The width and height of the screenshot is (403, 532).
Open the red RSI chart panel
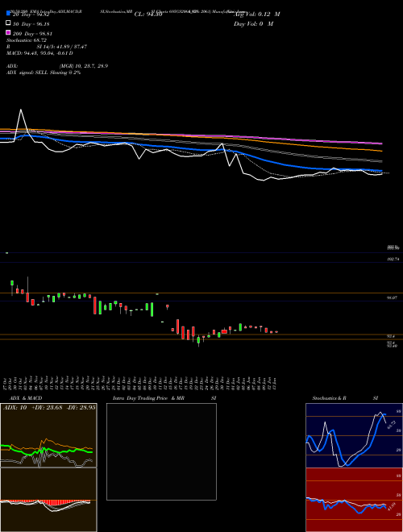tap(354, 500)
